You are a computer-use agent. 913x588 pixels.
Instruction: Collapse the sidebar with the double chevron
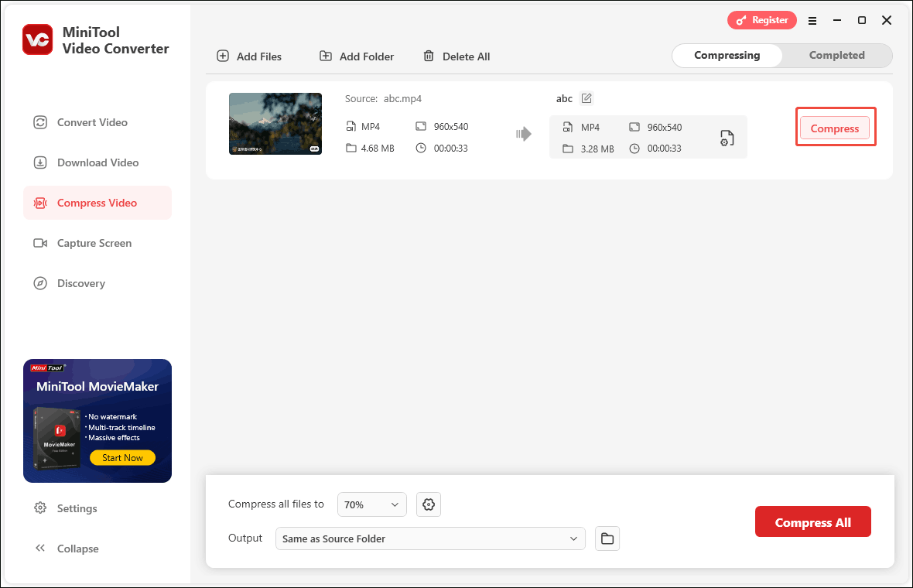[x=40, y=548]
